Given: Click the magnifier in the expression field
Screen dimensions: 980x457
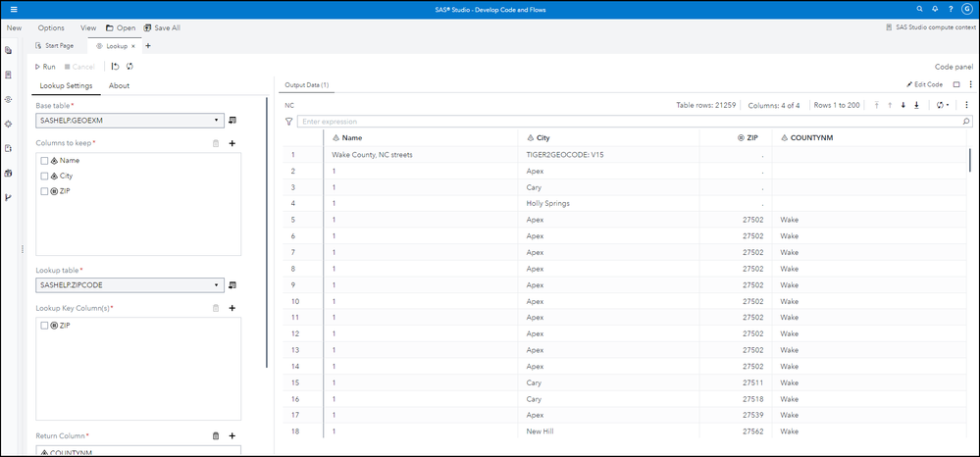Looking at the screenshot, I should 966,122.
